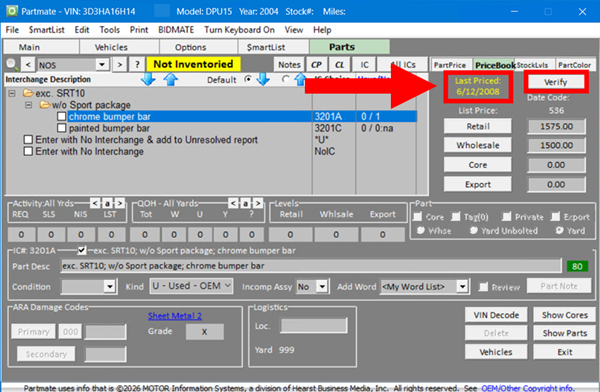
Task: Click the magnifier search icon beside NOS
Action: click(12, 64)
